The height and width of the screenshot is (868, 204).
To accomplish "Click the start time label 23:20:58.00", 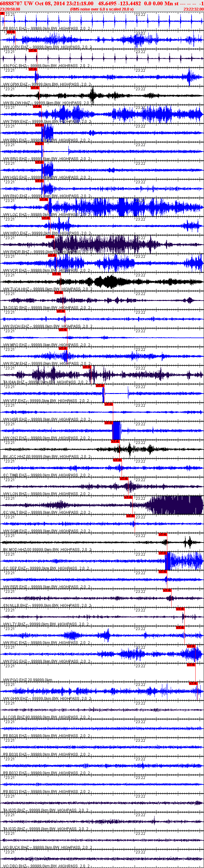I will point(10,9).
